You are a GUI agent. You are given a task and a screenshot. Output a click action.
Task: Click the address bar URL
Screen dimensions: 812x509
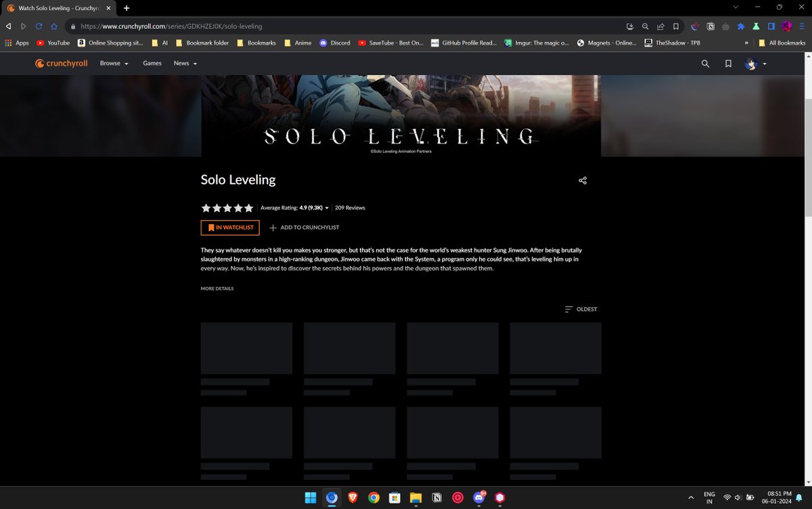pyautogui.click(x=171, y=26)
